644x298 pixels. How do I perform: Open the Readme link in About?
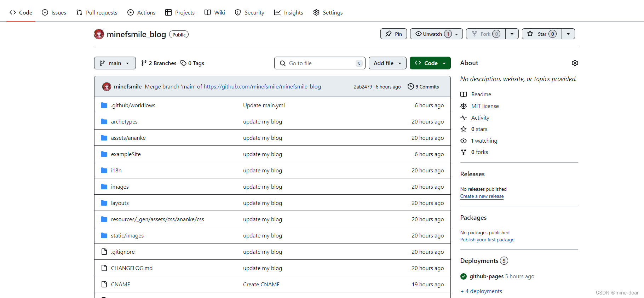pos(476,94)
